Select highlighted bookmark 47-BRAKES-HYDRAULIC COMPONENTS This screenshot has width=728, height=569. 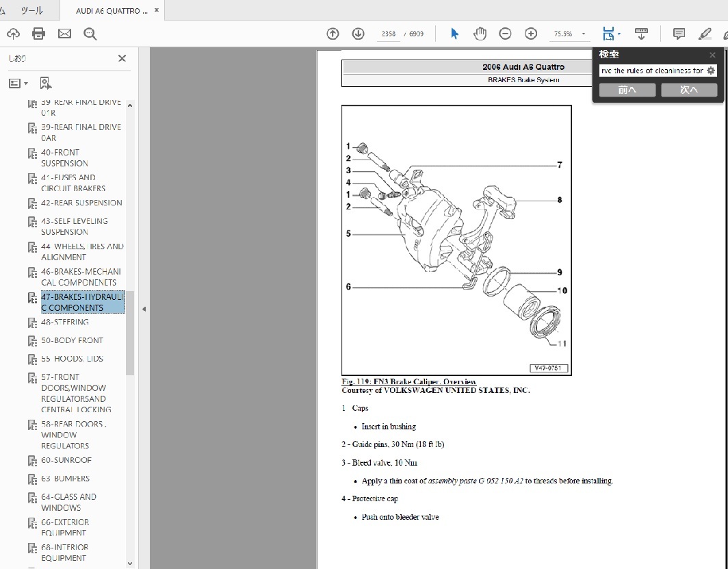83,302
